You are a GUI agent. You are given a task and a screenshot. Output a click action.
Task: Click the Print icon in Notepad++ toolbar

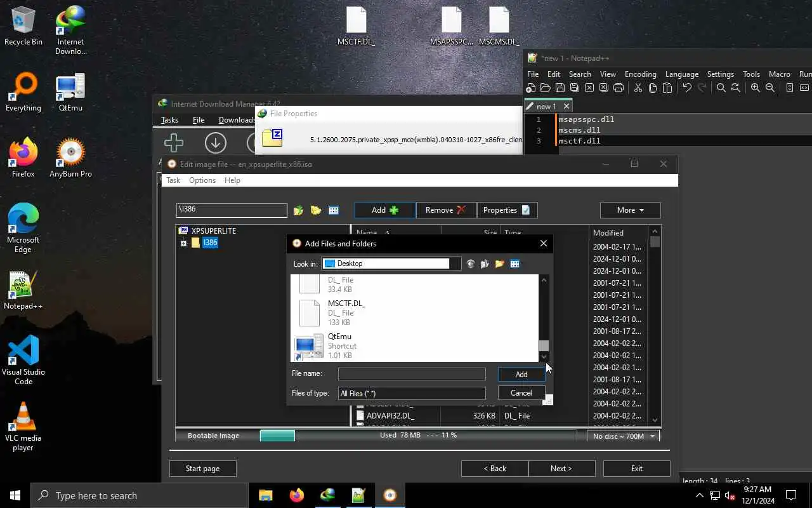pyautogui.click(x=619, y=88)
